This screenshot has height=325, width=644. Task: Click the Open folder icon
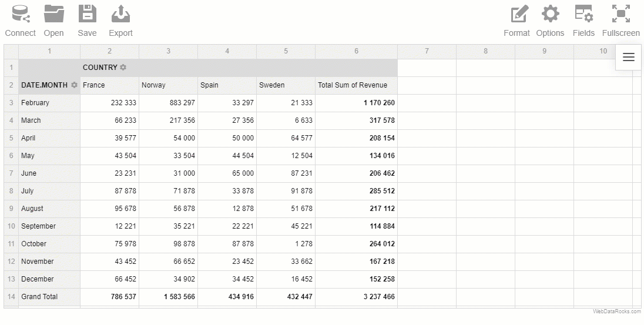pyautogui.click(x=54, y=14)
